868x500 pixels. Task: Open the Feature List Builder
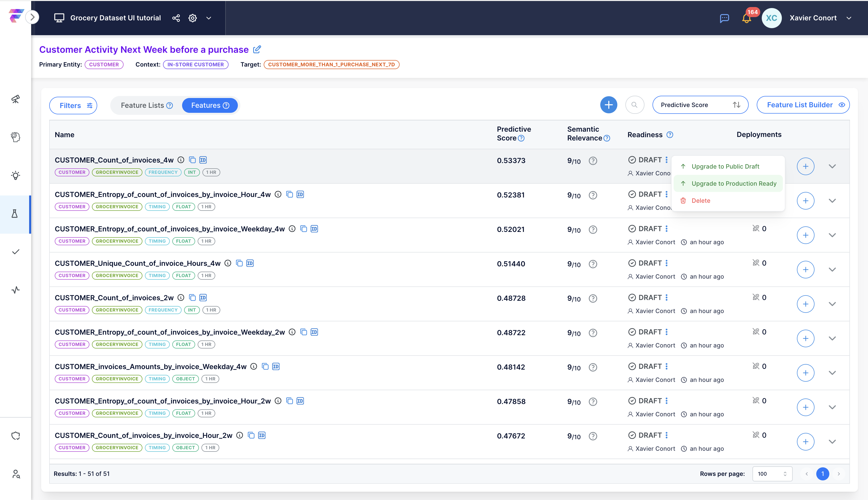click(x=803, y=105)
